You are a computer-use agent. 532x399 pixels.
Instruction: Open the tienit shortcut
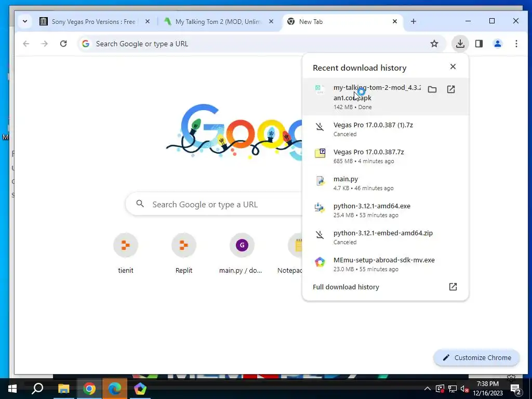(126, 254)
